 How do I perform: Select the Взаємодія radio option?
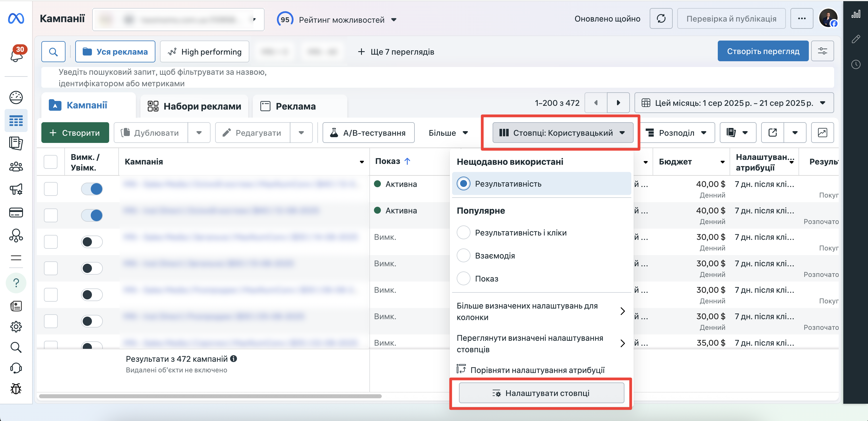[x=464, y=256]
